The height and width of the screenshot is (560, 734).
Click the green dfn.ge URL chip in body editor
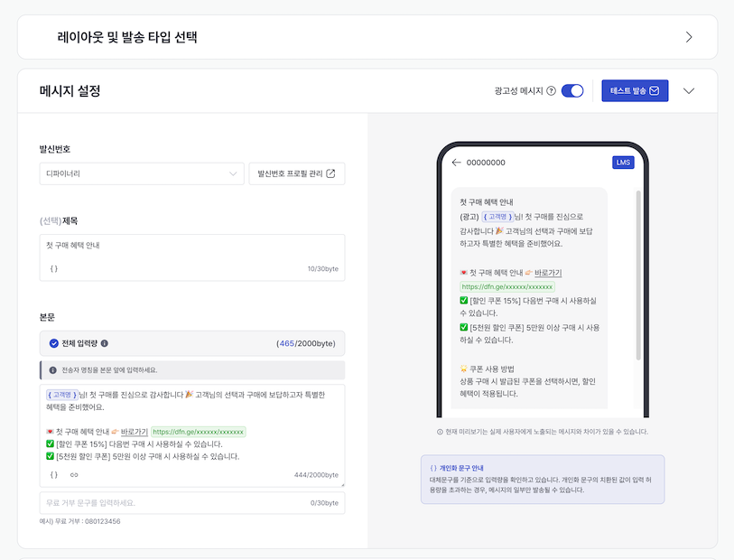click(x=198, y=432)
